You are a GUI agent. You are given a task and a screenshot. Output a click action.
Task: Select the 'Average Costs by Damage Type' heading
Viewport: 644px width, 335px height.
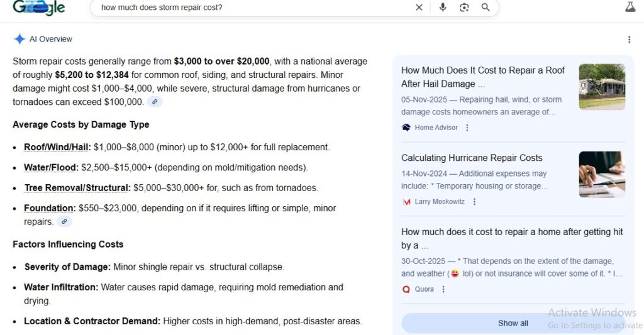coord(81,124)
